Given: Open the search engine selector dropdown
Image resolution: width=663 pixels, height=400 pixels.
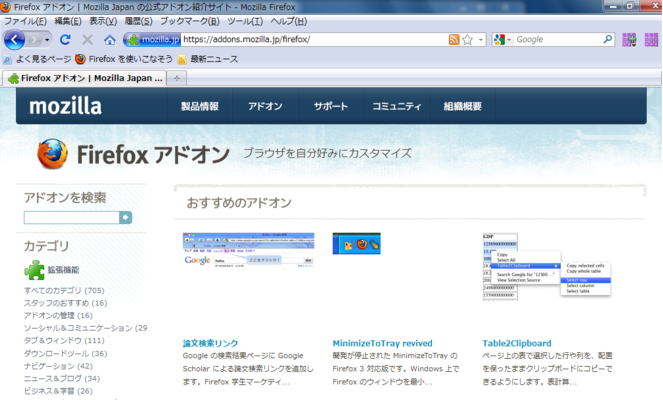Looking at the screenshot, I should click(x=502, y=39).
